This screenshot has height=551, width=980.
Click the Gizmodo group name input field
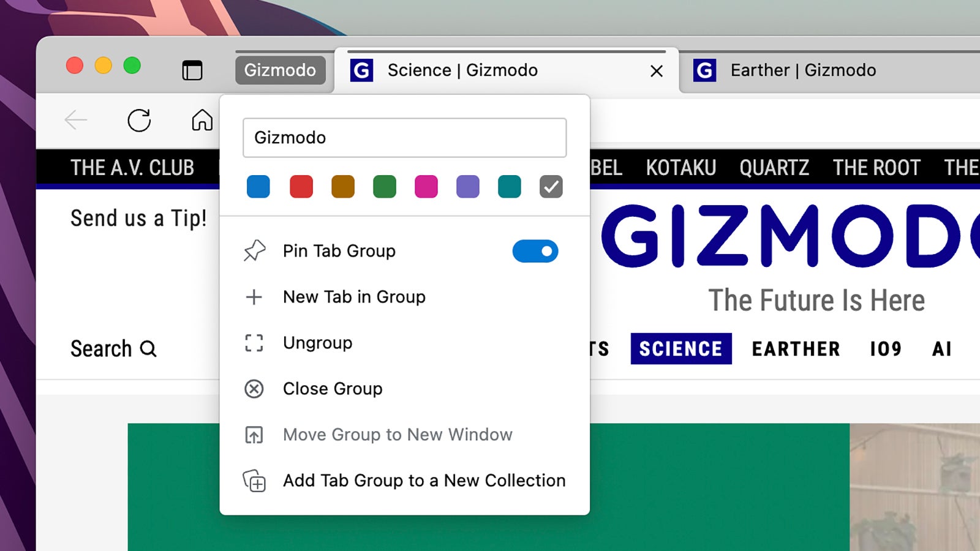404,138
